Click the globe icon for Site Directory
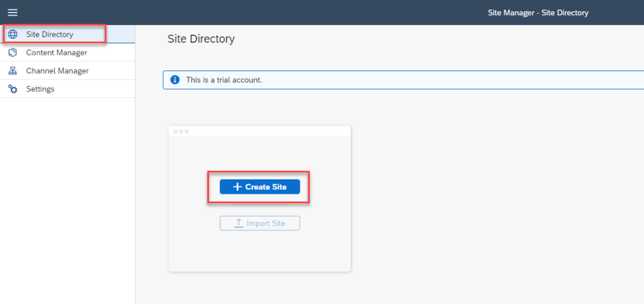The width and height of the screenshot is (644, 304). (13, 35)
